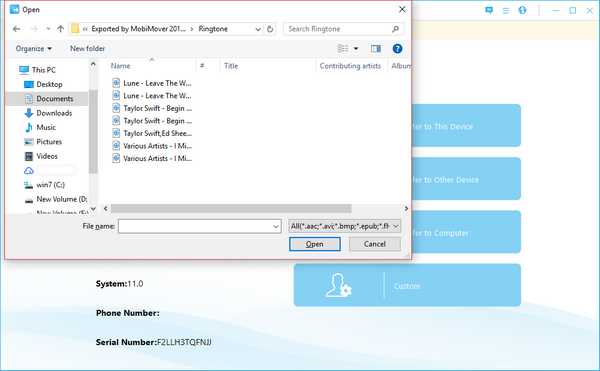This screenshot has height=371, width=600.
Task: Refresh the Ringtone folder
Action: 270,29
